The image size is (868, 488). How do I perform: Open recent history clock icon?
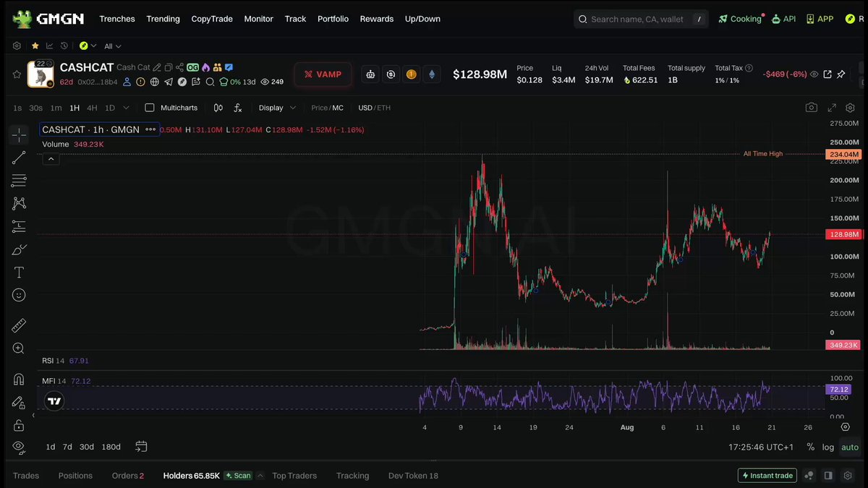point(64,46)
